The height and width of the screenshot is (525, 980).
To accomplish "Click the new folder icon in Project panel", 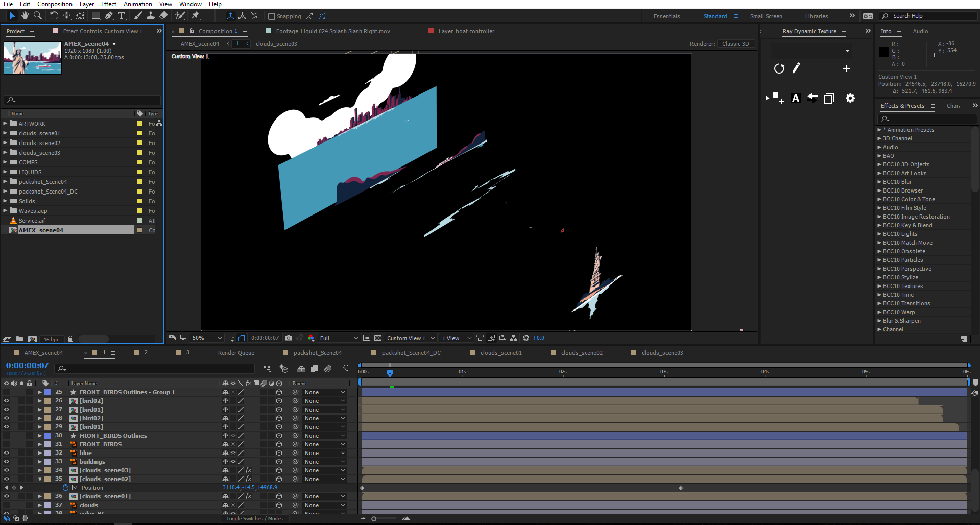I will coord(19,339).
